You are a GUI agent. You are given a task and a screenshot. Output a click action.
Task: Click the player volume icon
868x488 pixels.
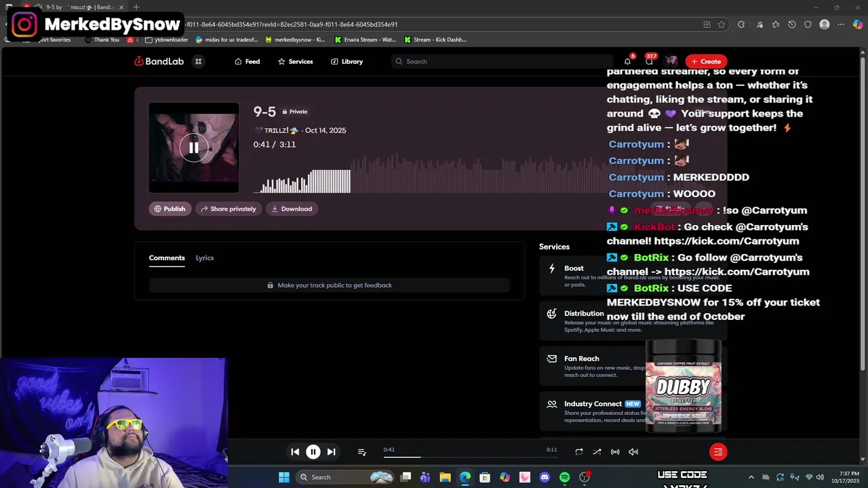coord(633,452)
